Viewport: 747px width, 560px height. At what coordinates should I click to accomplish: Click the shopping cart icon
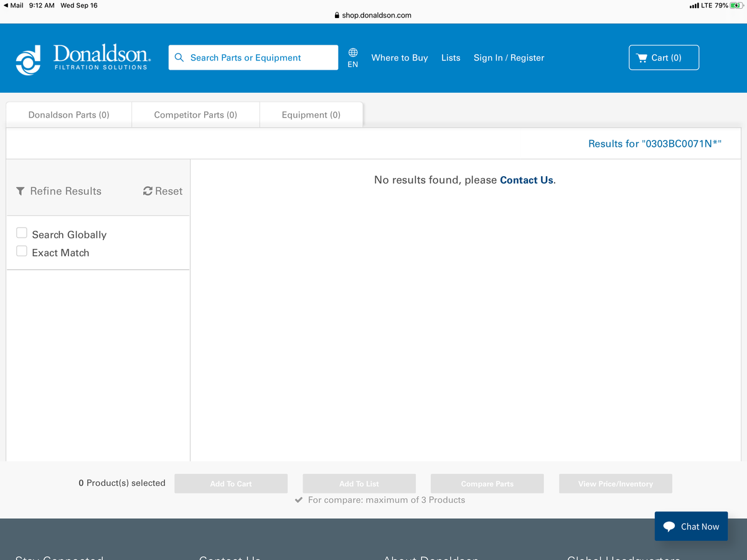pos(642,58)
